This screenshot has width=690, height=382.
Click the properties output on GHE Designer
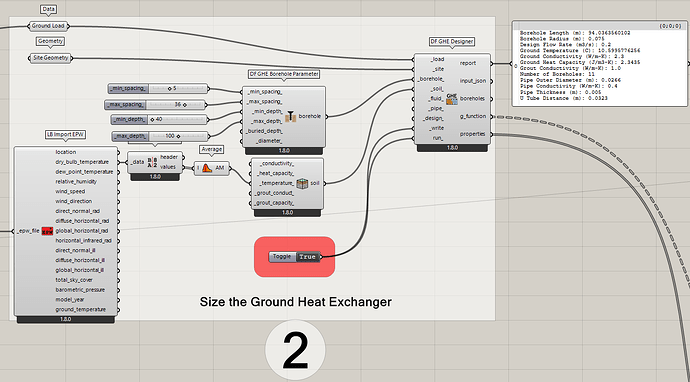click(x=473, y=134)
